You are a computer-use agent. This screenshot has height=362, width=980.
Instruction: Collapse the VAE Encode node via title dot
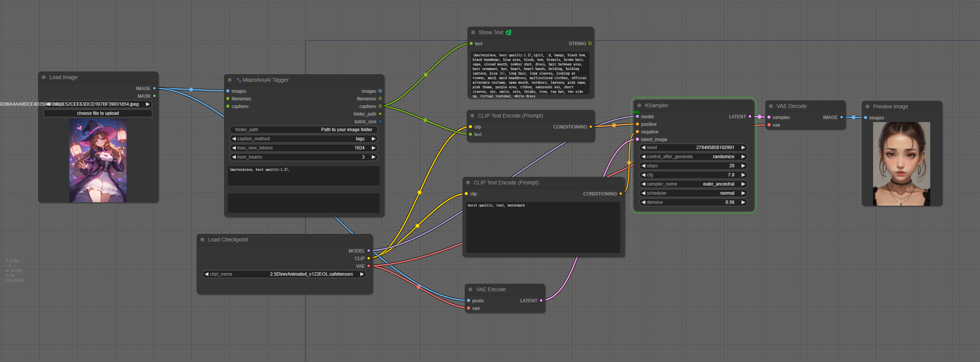click(470, 289)
